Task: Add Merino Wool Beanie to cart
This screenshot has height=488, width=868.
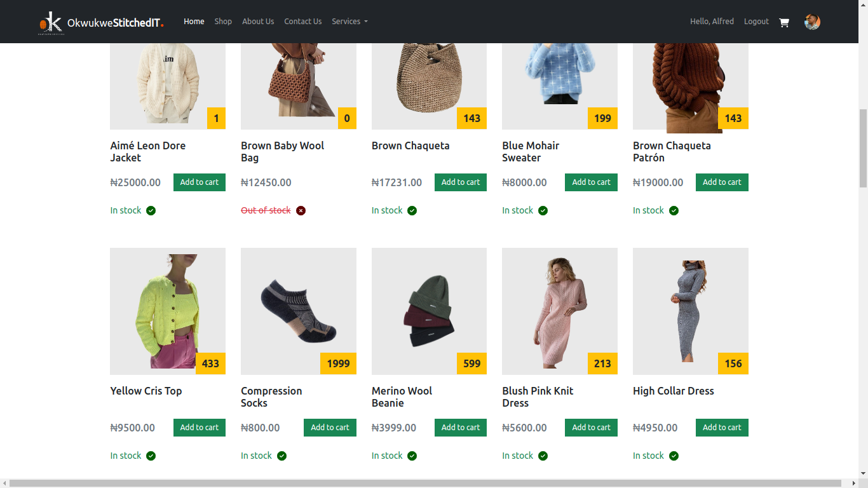Action: point(461,428)
